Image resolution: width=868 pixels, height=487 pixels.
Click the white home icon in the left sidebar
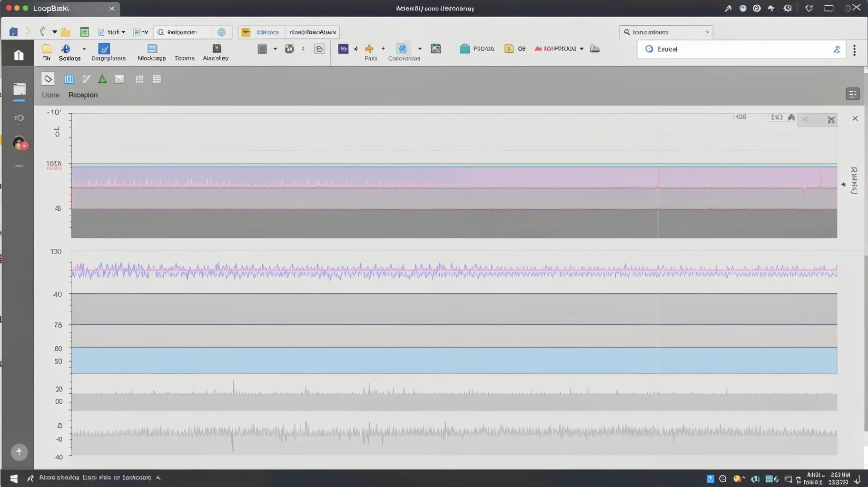point(19,55)
